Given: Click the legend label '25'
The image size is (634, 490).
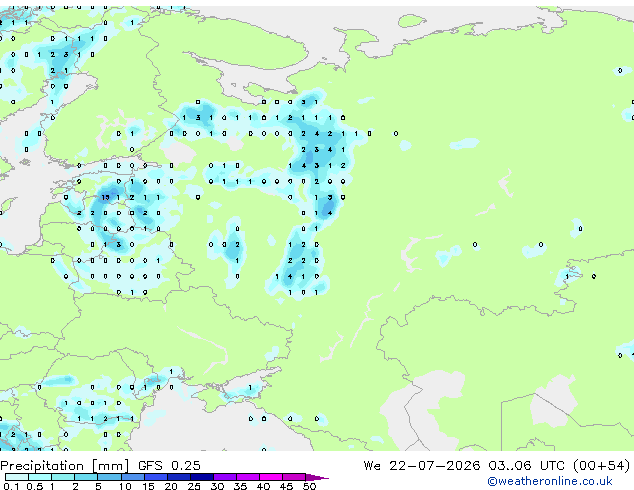Looking at the screenshot, I should point(194,486).
